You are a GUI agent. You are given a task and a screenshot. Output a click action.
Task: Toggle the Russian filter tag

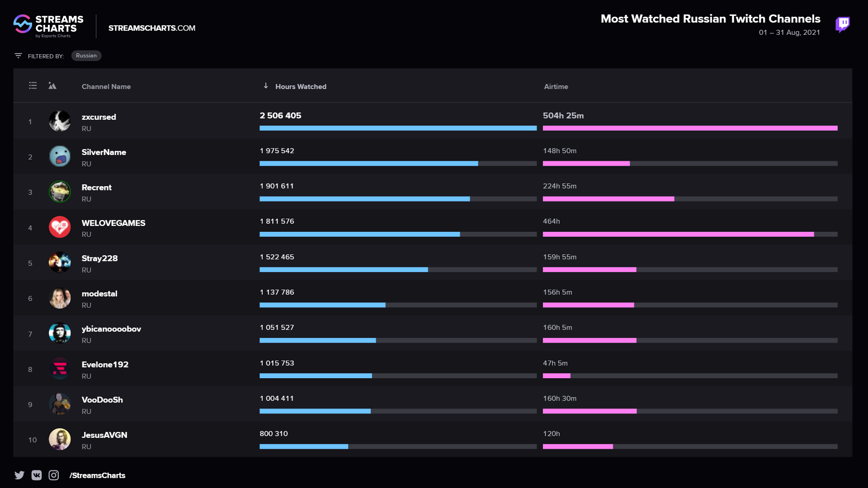(86, 56)
